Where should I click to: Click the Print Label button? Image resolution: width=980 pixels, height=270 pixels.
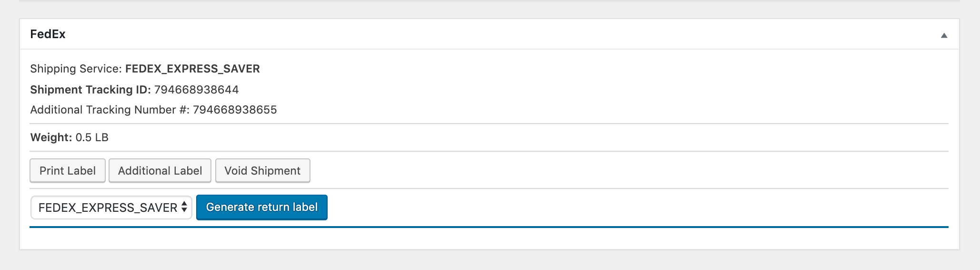[68, 171]
